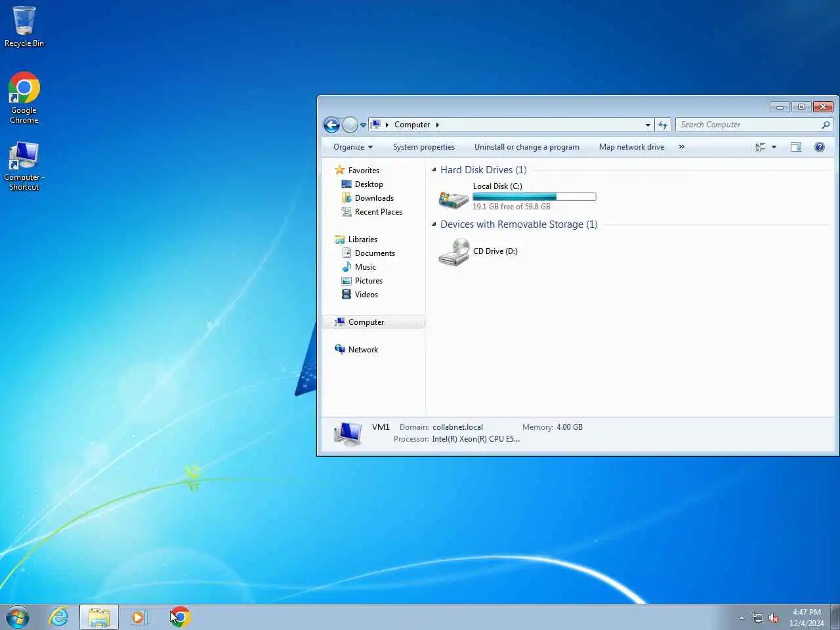Screen dimensions: 840x630
Task: Click the Show desktop strip
Action: tap(835, 618)
